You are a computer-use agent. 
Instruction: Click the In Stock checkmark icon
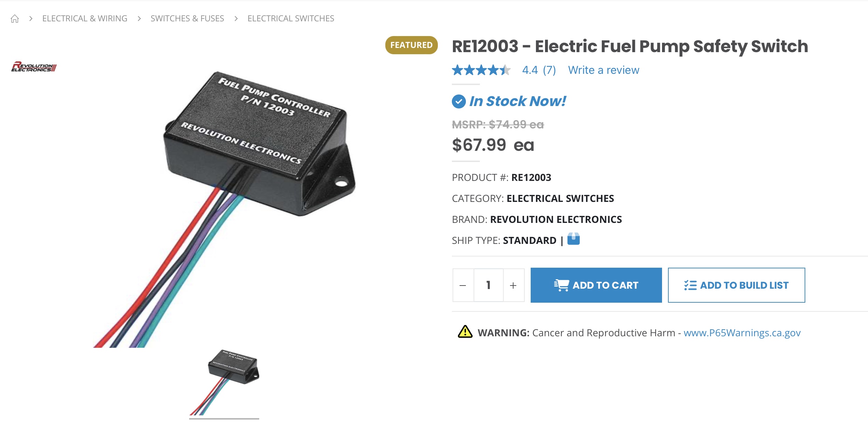(x=459, y=101)
